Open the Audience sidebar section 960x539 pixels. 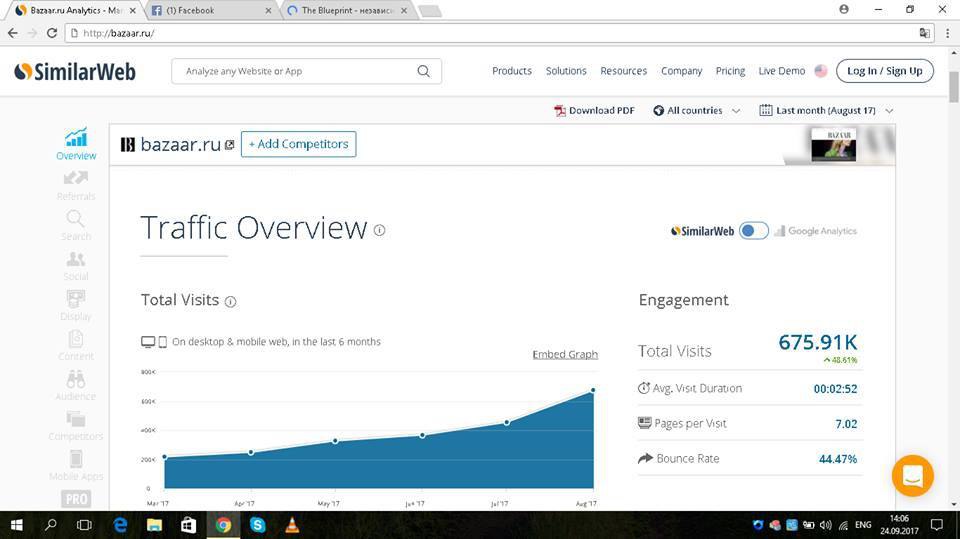coord(76,386)
